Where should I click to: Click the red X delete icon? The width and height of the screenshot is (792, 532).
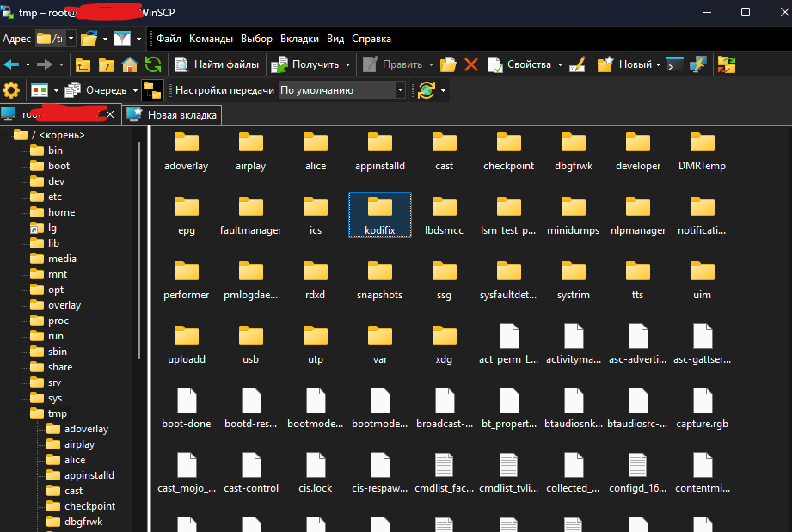(470, 64)
